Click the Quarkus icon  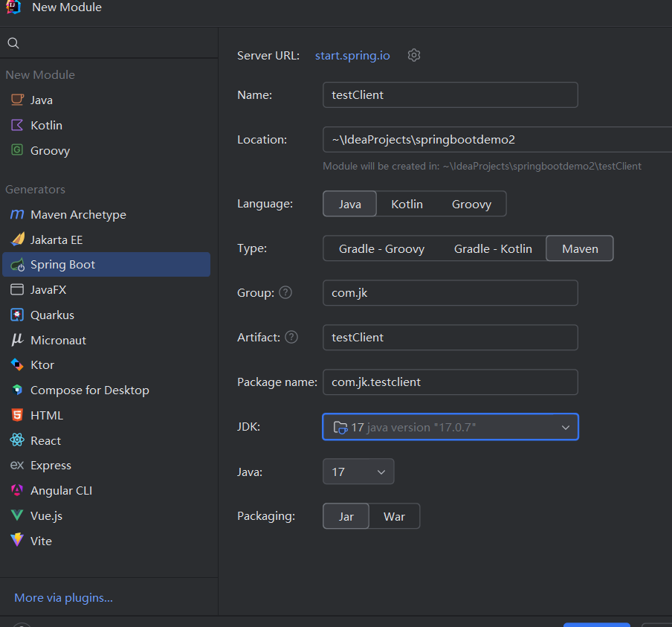pos(17,315)
